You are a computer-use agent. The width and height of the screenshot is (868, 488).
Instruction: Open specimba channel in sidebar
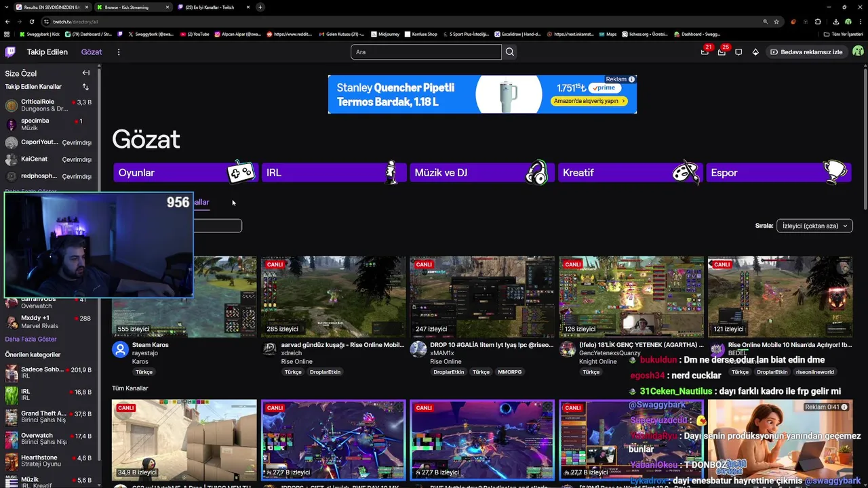pyautogui.click(x=48, y=124)
